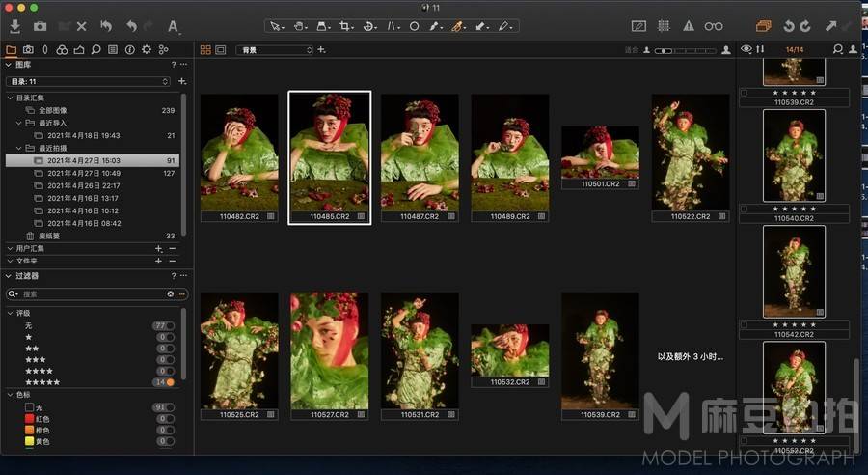Switch to the gear Output tool tab
This screenshot has width=868, height=475.
147,50
